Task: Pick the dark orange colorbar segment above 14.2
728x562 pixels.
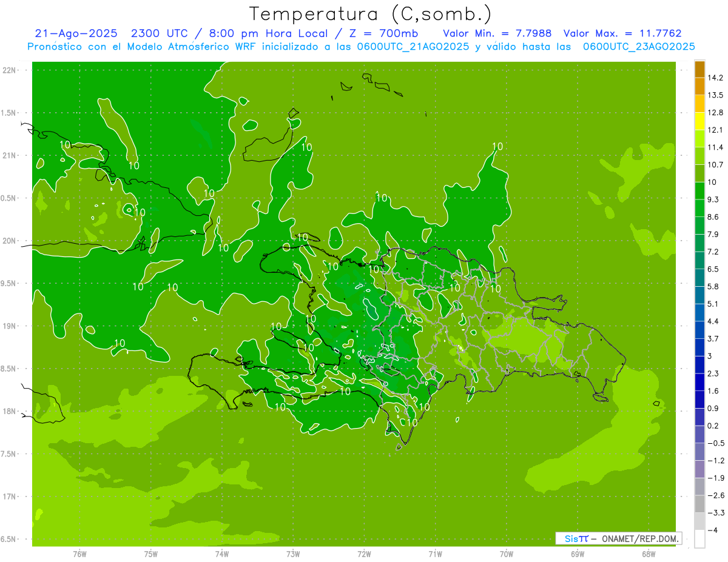Action: click(699, 69)
